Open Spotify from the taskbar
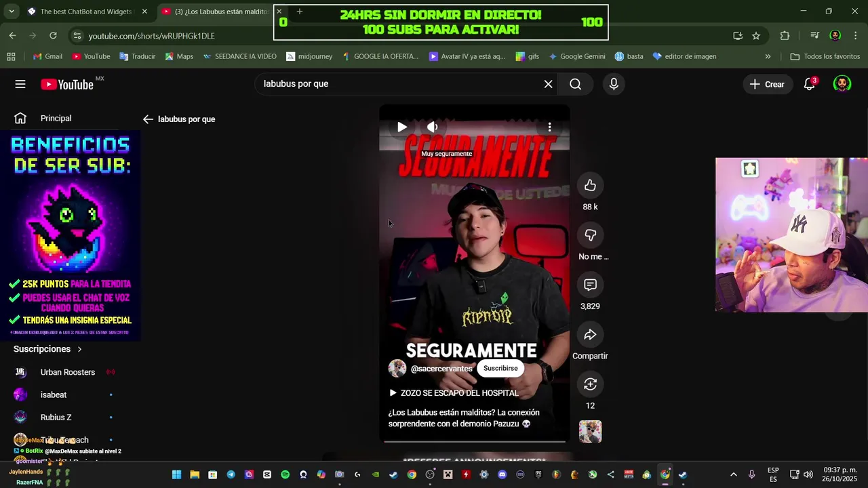 click(x=285, y=474)
